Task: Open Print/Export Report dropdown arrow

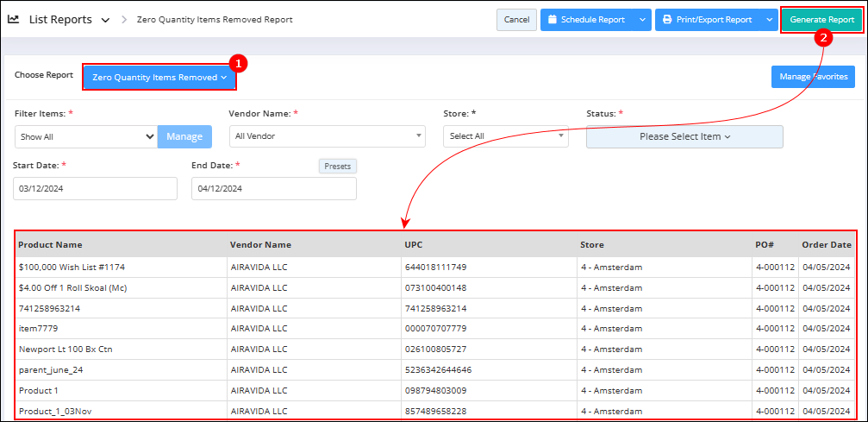Action: (769, 20)
